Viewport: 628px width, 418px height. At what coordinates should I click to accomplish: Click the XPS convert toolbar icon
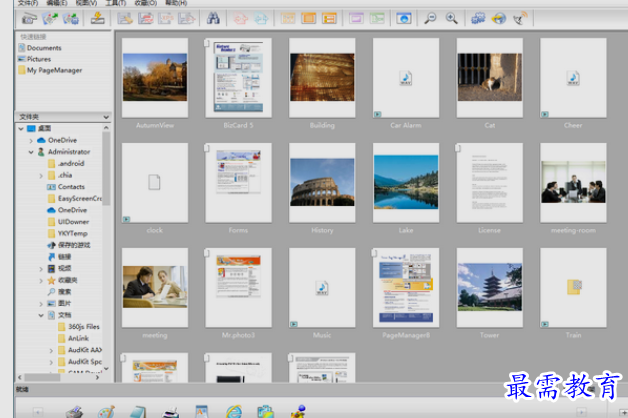click(x=166, y=18)
